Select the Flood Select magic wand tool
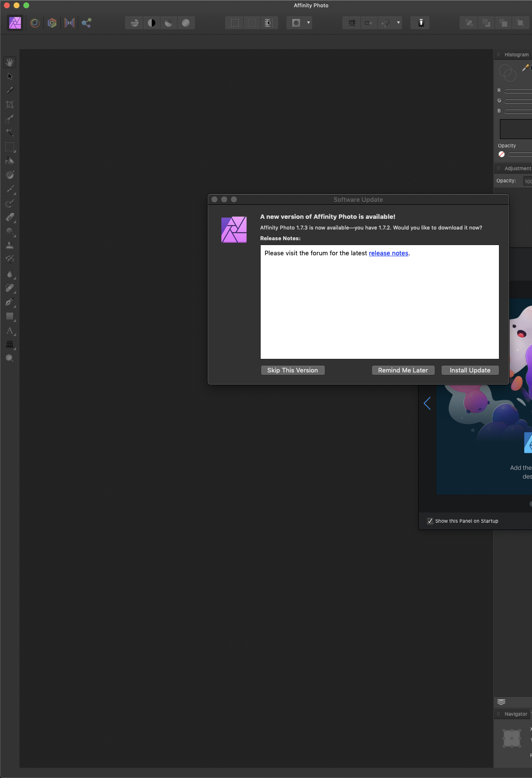 point(10,132)
